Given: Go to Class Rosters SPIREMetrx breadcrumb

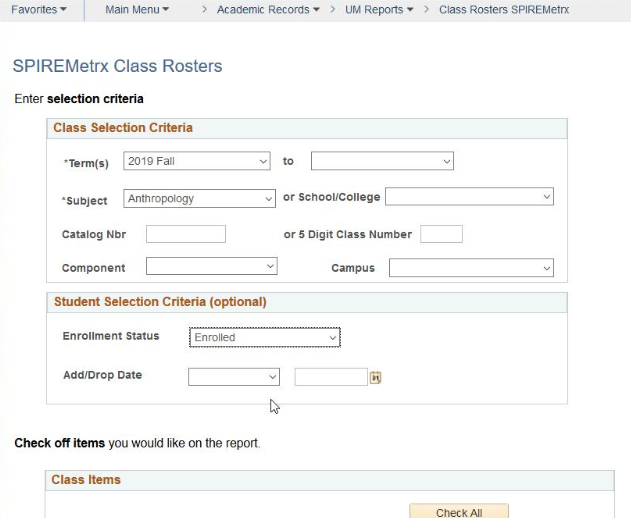Looking at the screenshot, I should click(x=503, y=10).
